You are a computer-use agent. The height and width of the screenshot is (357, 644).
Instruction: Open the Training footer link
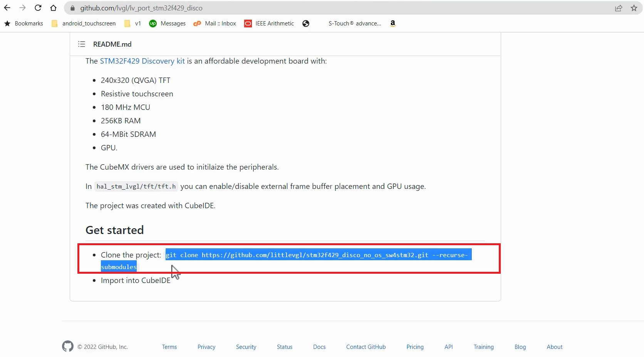484,347
